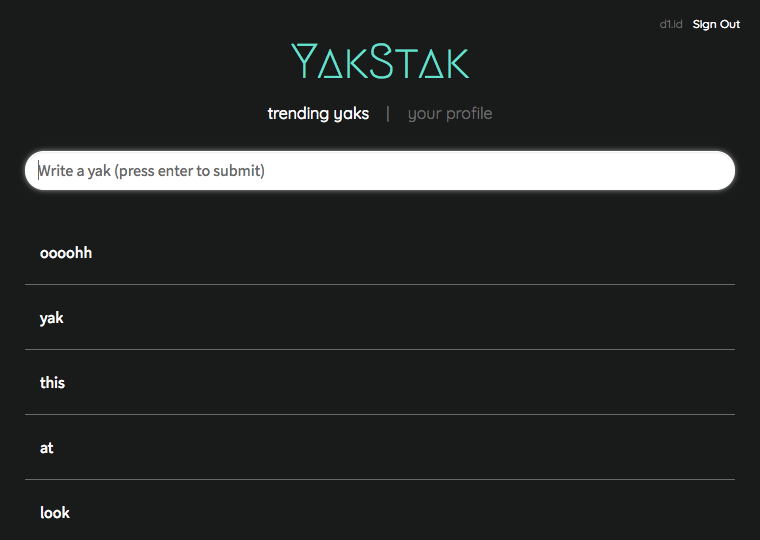Log out using Sign Out
This screenshot has height=540, width=760.
[x=716, y=24]
